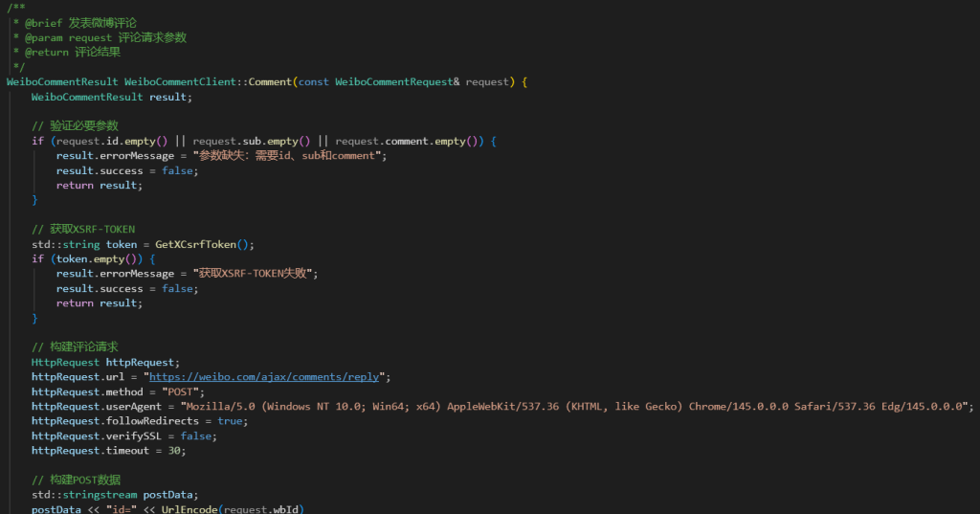The height and width of the screenshot is (514, 980).
Task: Click the timeout value 30
Action: [175, 451]
